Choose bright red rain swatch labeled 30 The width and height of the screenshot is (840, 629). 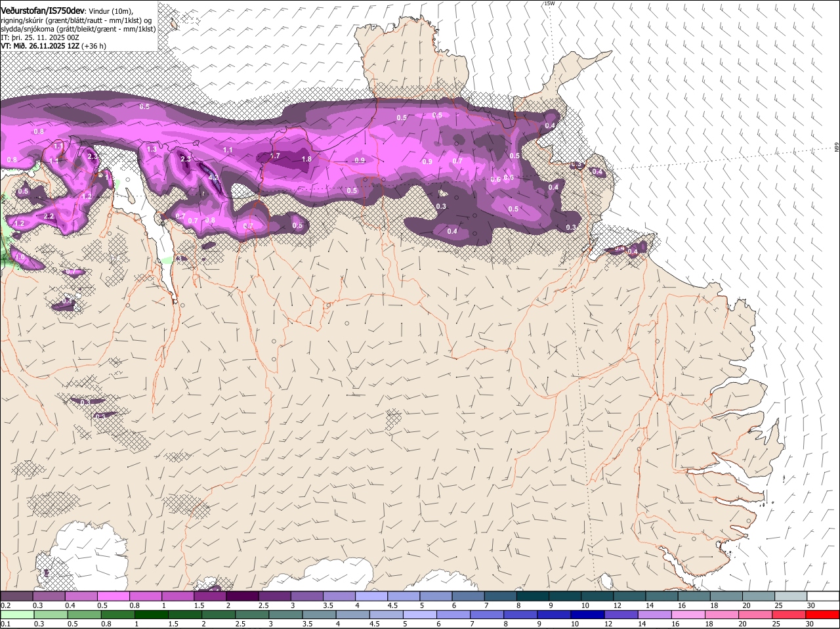pos(823,615)
